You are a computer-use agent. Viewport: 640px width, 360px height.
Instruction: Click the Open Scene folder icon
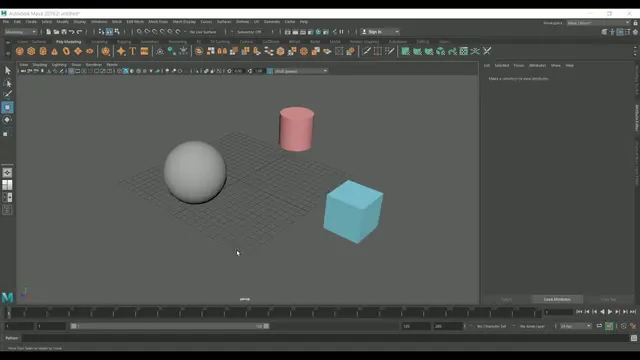(x=56, y=32)
